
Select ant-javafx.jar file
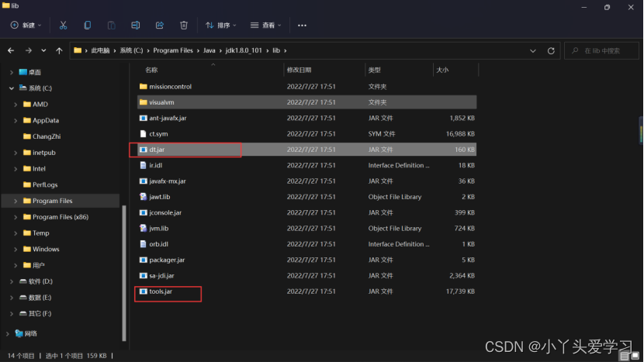point(306,118)
